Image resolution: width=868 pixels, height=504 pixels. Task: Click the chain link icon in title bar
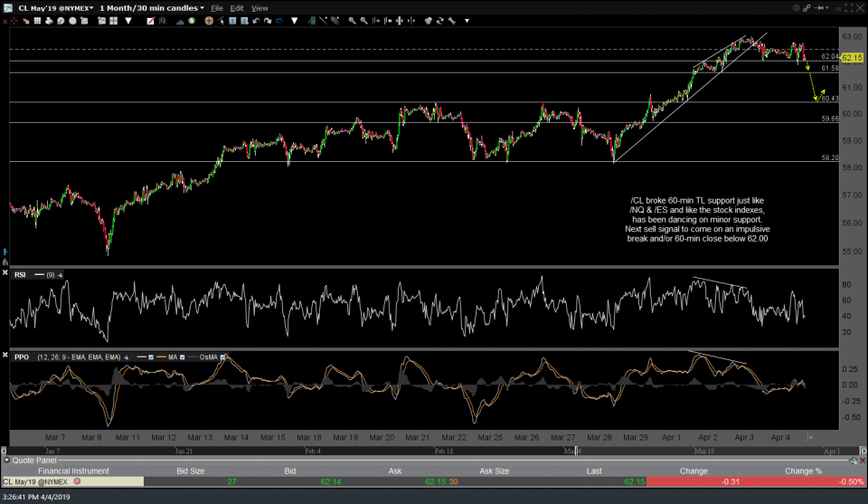click(x=807, y=8)
